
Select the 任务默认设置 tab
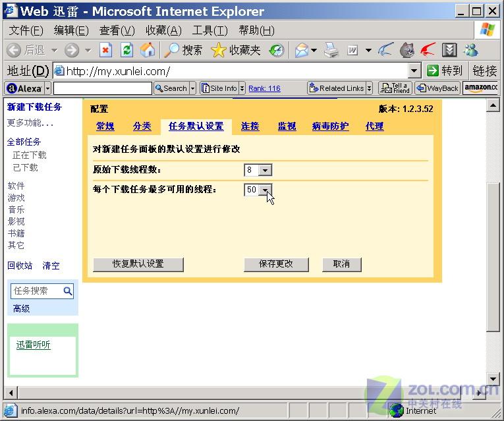(x=196, y=126)
